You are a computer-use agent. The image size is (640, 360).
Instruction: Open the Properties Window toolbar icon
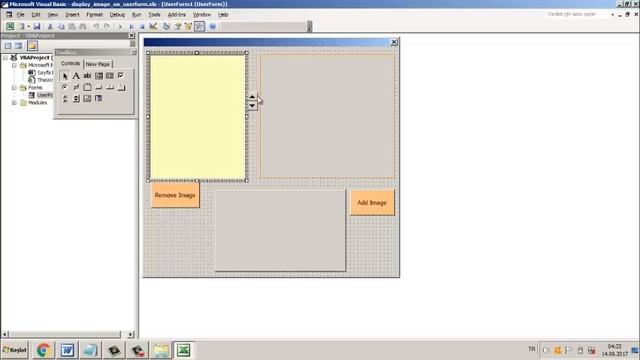(x=177, y=27)
